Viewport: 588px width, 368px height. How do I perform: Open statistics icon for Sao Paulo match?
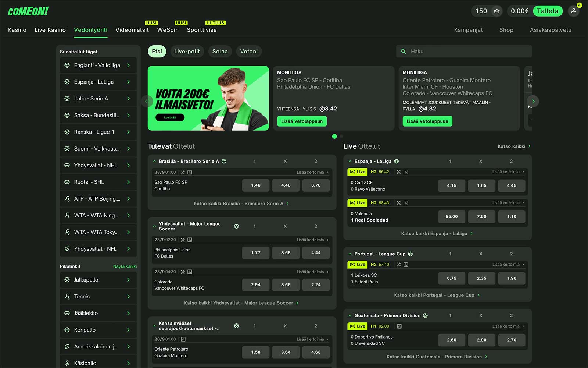(190, 172)
